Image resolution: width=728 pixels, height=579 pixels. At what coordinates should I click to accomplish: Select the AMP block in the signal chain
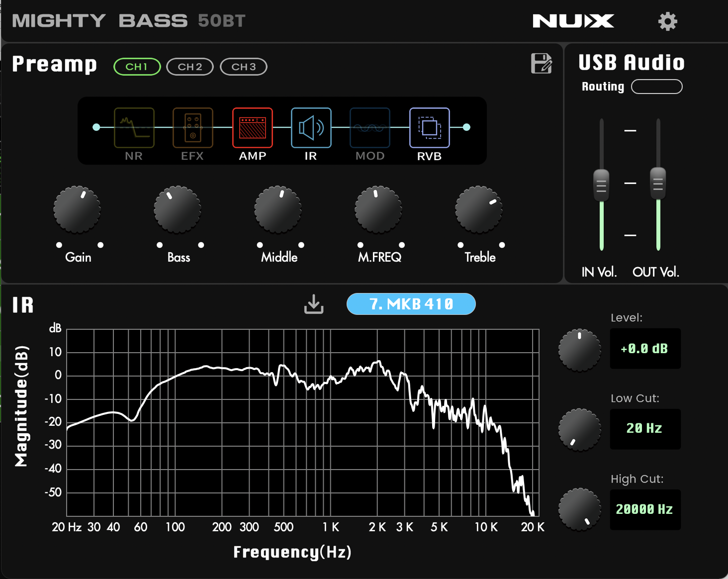pos(252,128)
